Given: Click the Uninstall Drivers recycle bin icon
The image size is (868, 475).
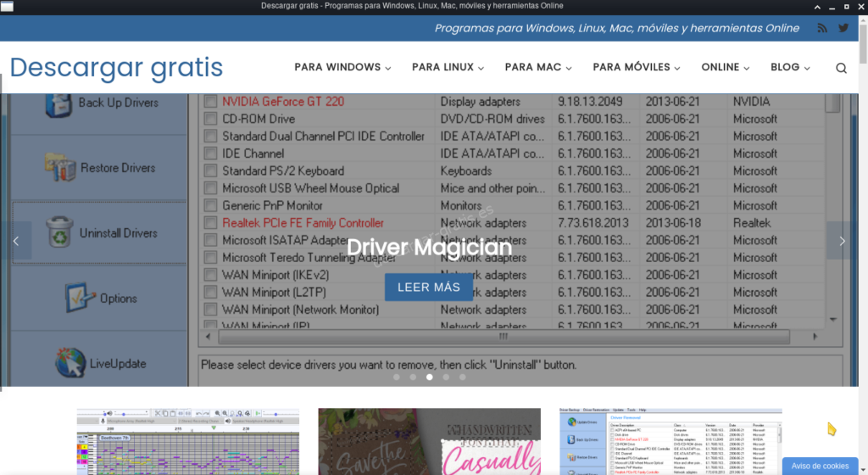Looking at the screenshot, I should pyautogui.click(x=59, y=232).
